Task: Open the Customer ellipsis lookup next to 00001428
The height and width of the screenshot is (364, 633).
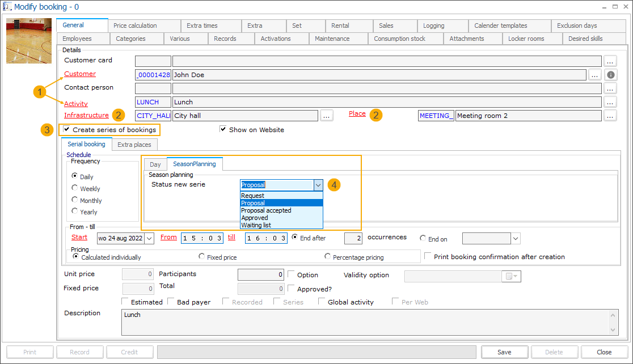Action: pos(596,74)
